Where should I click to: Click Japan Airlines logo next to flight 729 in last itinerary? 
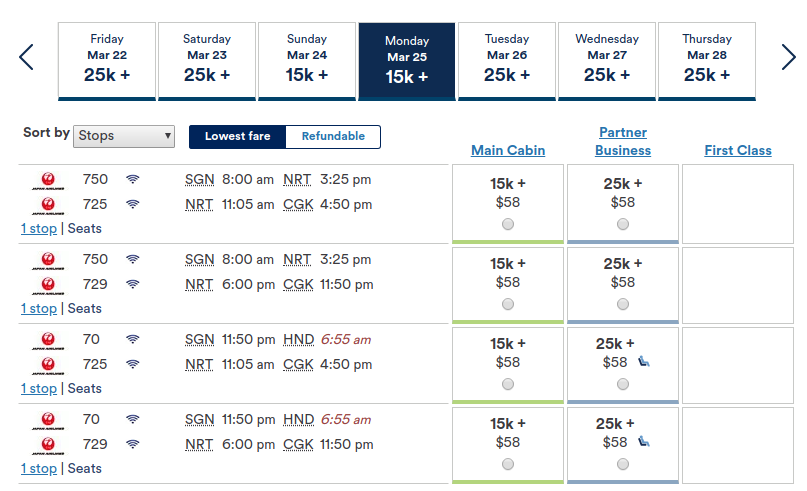pos(48,445)
